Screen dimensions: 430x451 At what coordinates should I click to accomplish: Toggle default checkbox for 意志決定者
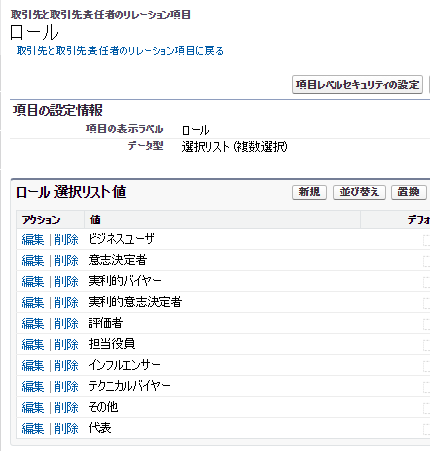click(427, 261)
